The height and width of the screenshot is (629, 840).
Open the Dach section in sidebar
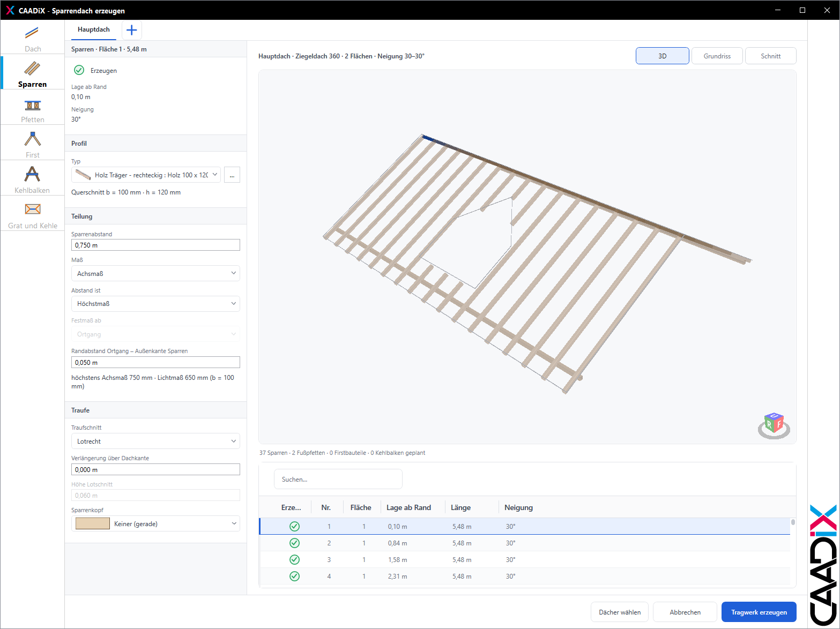pyautogui.click(x=33, y=38)
